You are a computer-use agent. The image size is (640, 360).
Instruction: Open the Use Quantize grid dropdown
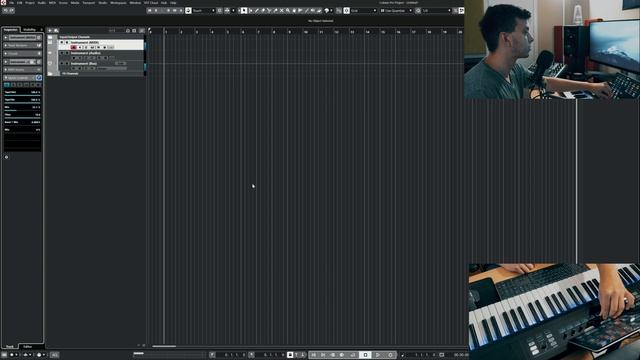pos(396,11)
